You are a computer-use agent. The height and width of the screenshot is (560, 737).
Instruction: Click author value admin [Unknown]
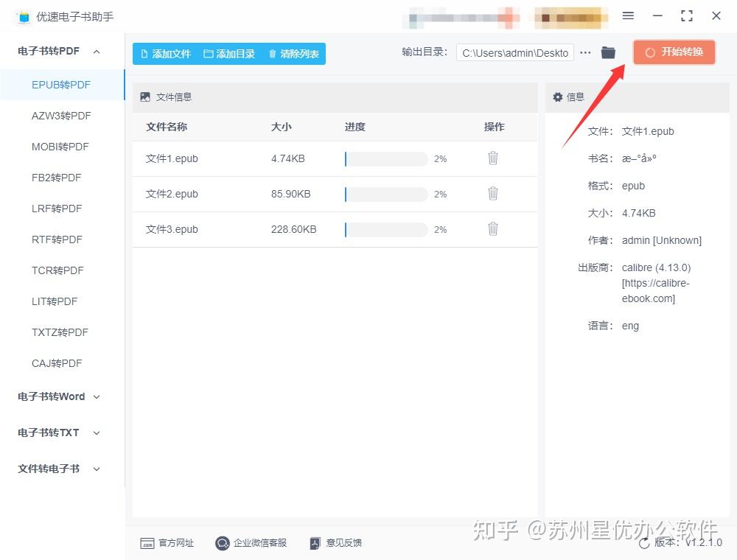tap(662, 240)
